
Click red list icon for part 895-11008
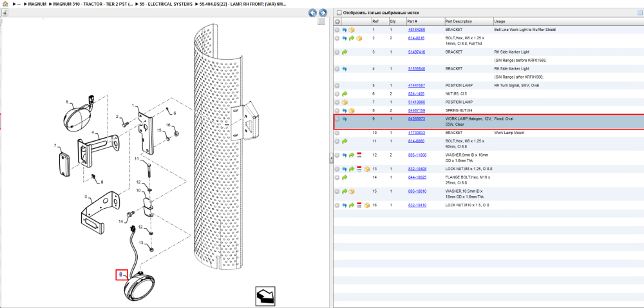(x=359, y=155)
